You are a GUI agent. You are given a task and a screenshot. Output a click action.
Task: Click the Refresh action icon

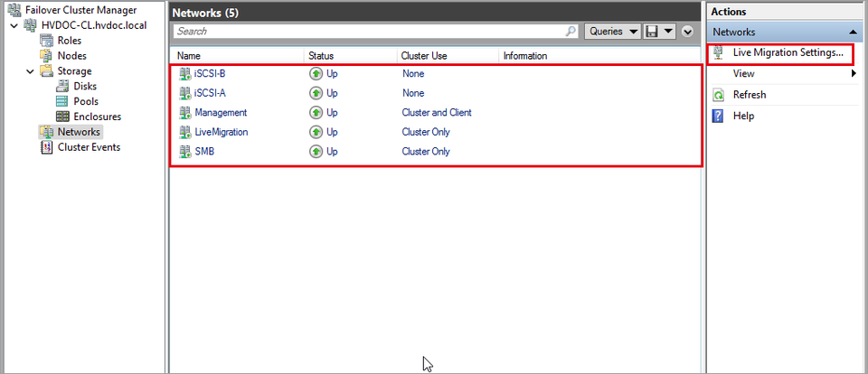click(719, 95)
